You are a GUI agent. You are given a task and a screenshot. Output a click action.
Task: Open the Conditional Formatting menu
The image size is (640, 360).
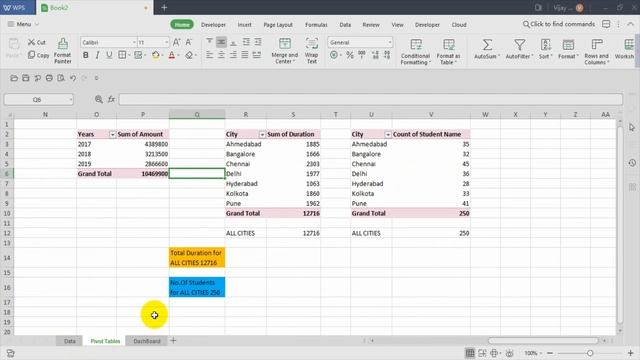[415, 51]
